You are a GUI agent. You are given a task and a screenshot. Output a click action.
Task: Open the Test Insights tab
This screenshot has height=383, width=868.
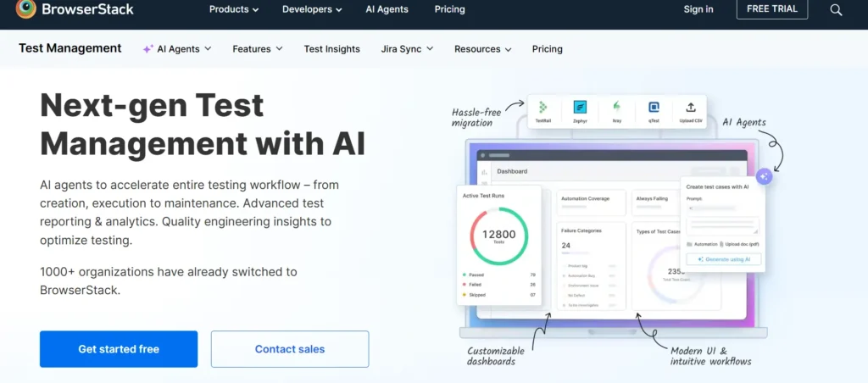(331, 48)
